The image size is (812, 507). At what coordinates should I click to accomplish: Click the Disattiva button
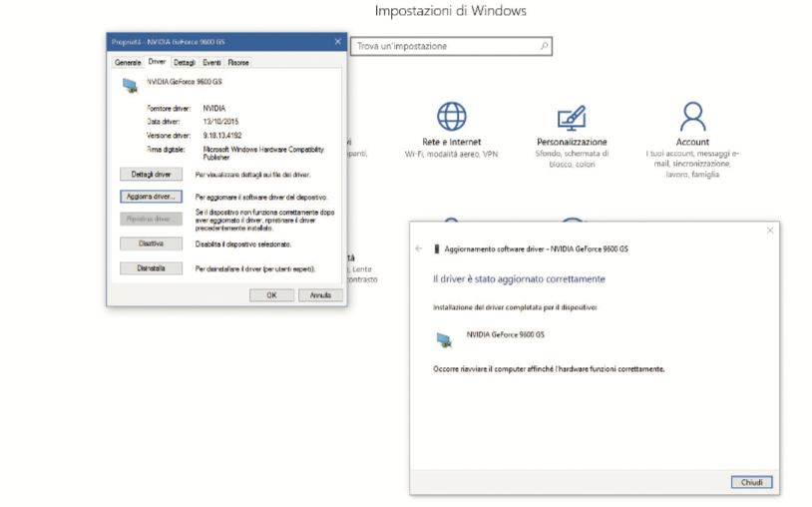click(x=151, y=244)
